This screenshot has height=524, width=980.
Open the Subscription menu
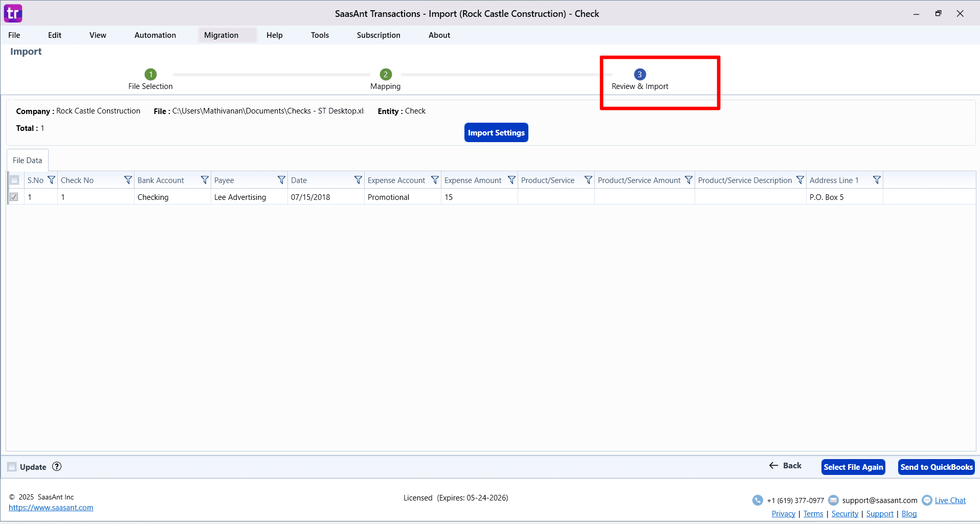tap(378, 35)
